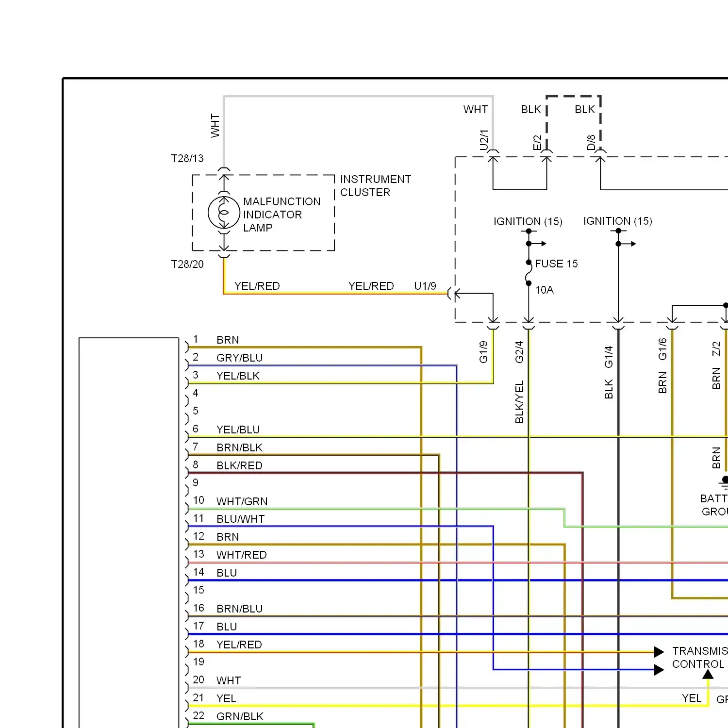
Task: Select the U2/1 terminal label
Action: click(x=483, y=140)
